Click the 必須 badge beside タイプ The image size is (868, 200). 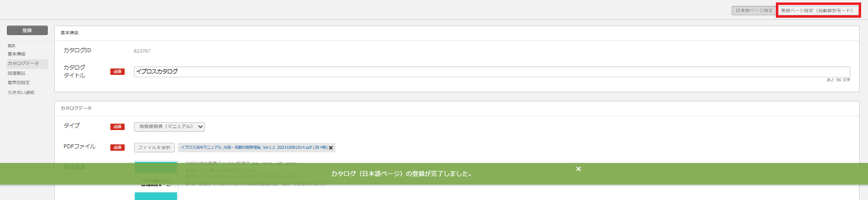(x=117, y=127)
